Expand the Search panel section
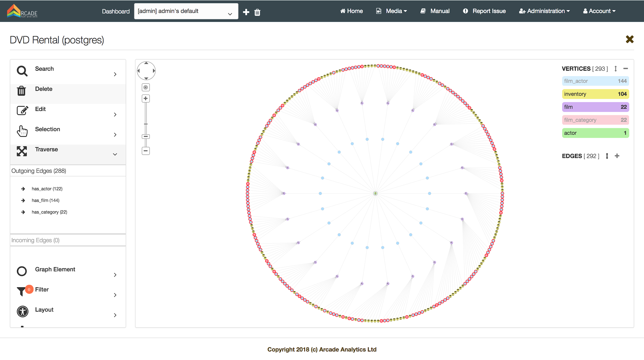Screen dimensions: 644x360 pos(115,74)
